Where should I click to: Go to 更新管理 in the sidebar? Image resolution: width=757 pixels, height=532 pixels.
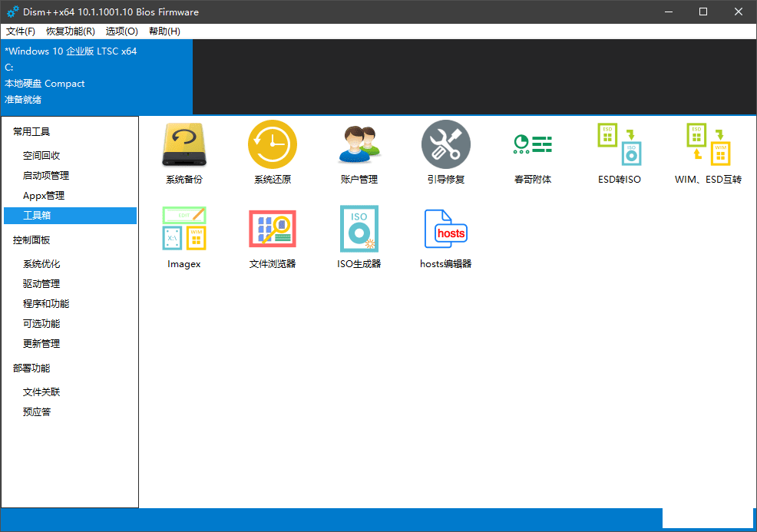[41, 344]
